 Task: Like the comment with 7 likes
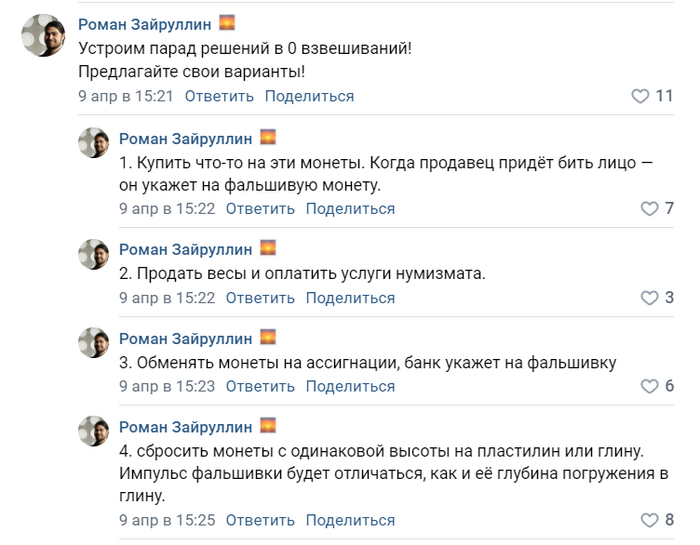tap(649, 208)
